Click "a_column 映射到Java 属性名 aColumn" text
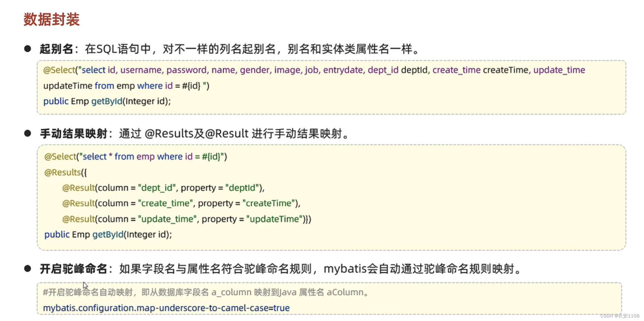 pos(287,293)
